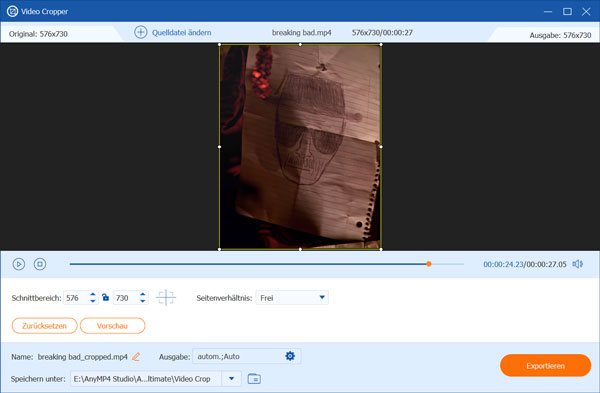Increase the crop width with the up arrow
The height and width of the screenshot is (393, 600).
click(x=93, y=294)
